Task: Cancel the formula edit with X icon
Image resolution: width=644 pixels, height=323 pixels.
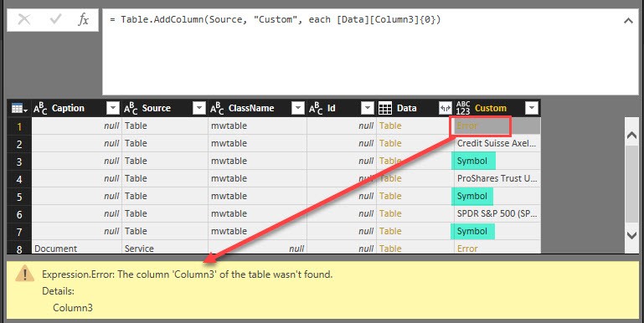Action: 23,19
